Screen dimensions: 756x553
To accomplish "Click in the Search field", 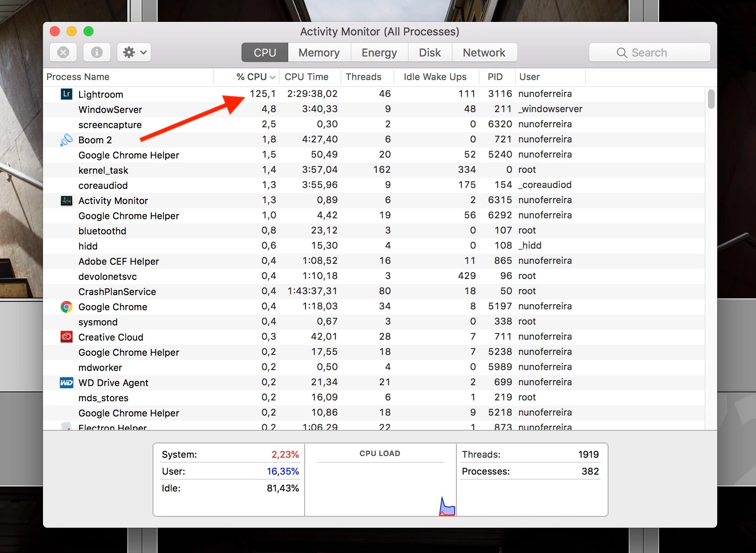I will pos(649,52).
